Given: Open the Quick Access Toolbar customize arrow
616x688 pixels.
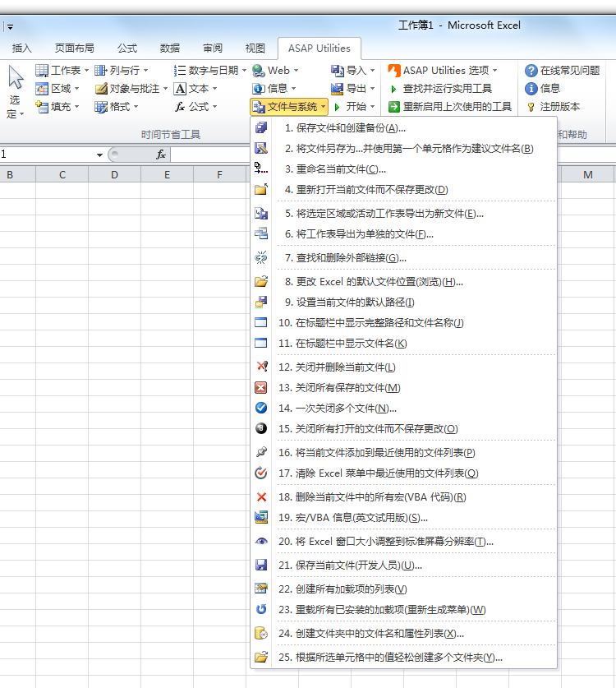Looking at the screenshot, I should tap(10, 27).
